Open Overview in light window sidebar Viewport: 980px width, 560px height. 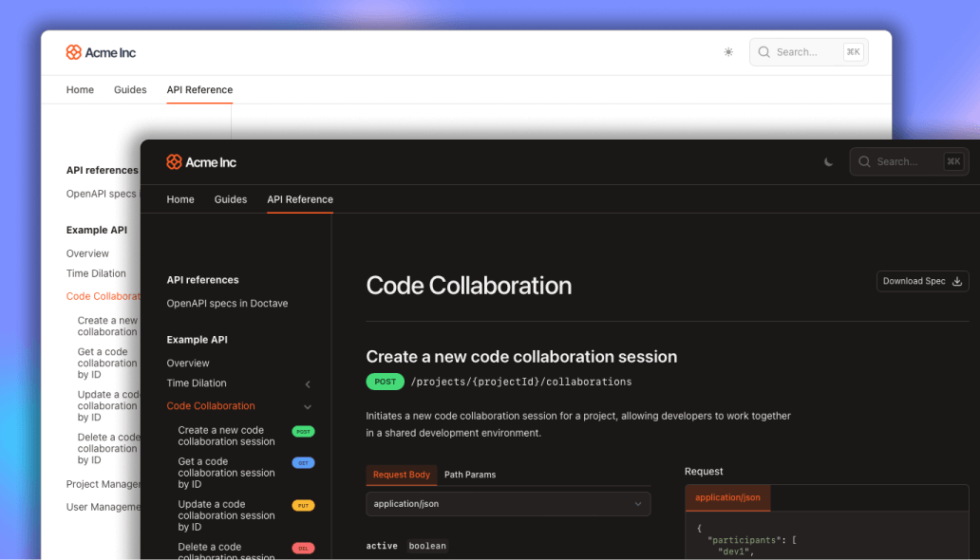tap(87, 253)
